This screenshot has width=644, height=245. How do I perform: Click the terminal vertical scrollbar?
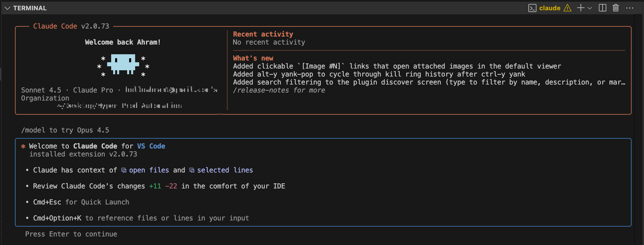(x=638, y=130)
